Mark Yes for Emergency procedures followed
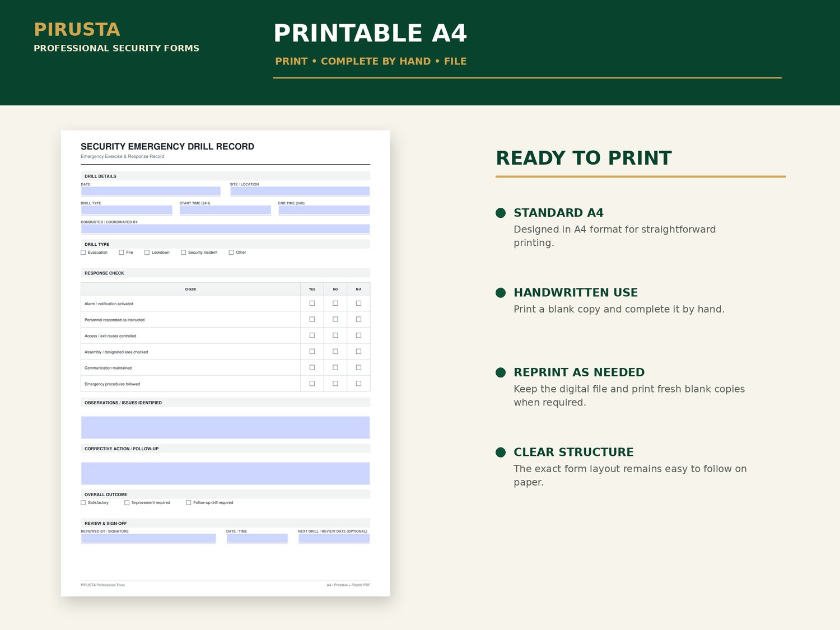This screenshot has width=840, height=630. (312, 384)
